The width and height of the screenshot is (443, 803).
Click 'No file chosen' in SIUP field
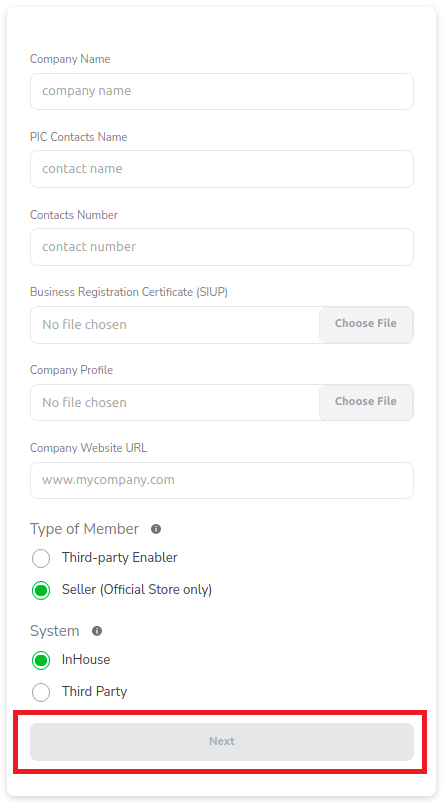[x=84, y=325]
